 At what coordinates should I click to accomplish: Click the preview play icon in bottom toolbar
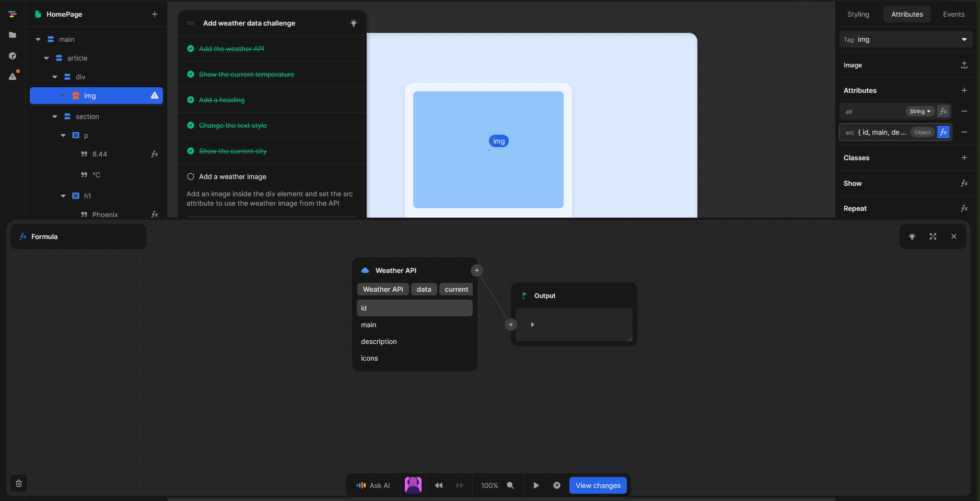[536, 485]
